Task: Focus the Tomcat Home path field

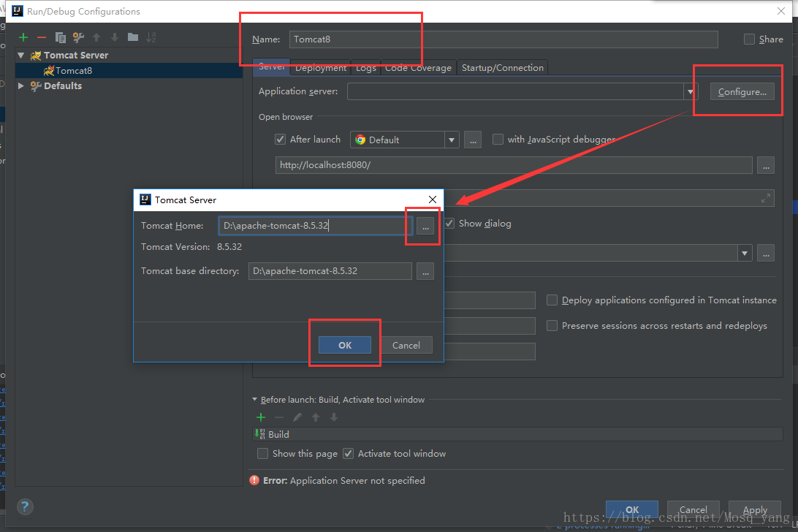Action: click(315, 226)
